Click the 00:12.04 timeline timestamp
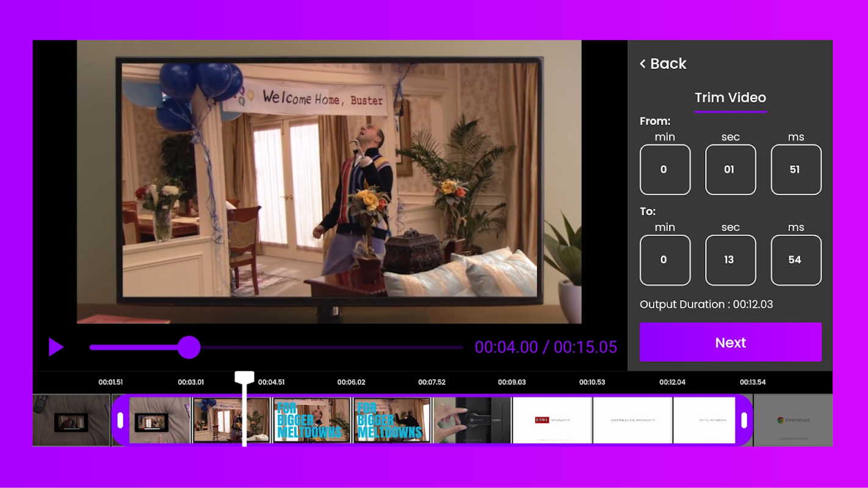Image resolution: width=868 pixels, height=488 pixels. [672, 382]
